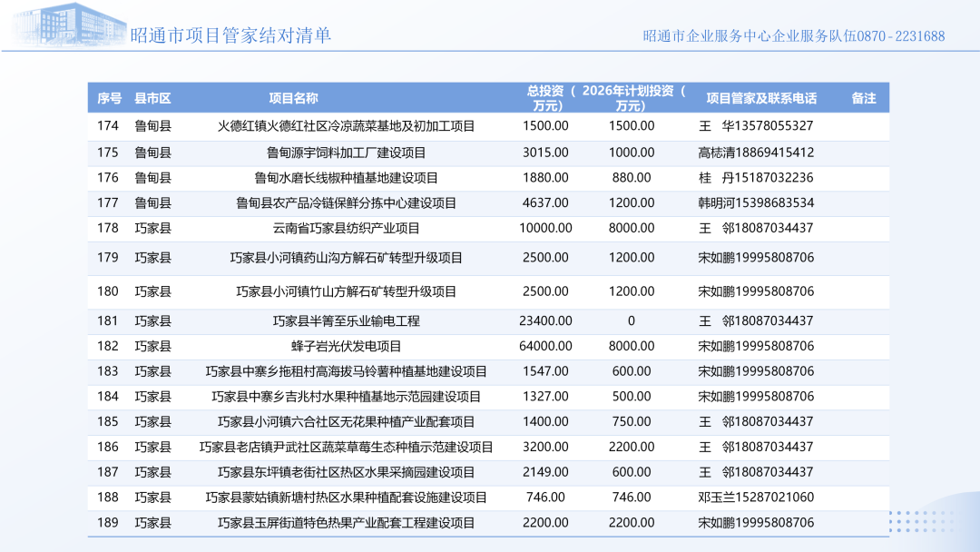Select the 县市区 column header
The image size is (980, 552).
[152, 98]
